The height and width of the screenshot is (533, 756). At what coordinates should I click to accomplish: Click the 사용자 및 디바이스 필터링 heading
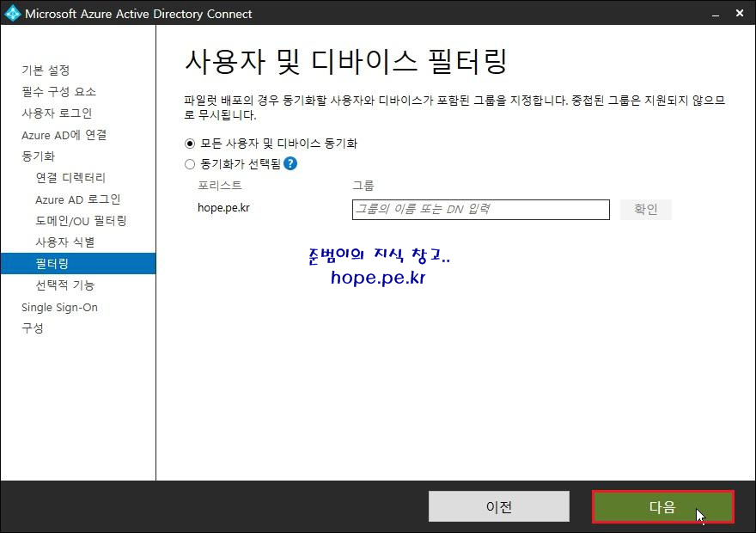point(346,62)
